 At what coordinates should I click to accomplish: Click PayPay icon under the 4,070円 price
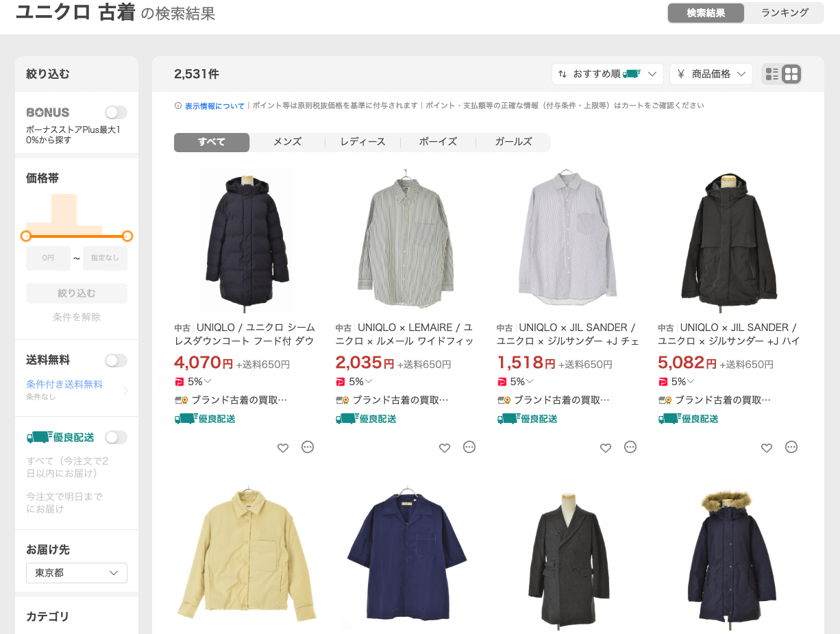(x=180, y=382)
